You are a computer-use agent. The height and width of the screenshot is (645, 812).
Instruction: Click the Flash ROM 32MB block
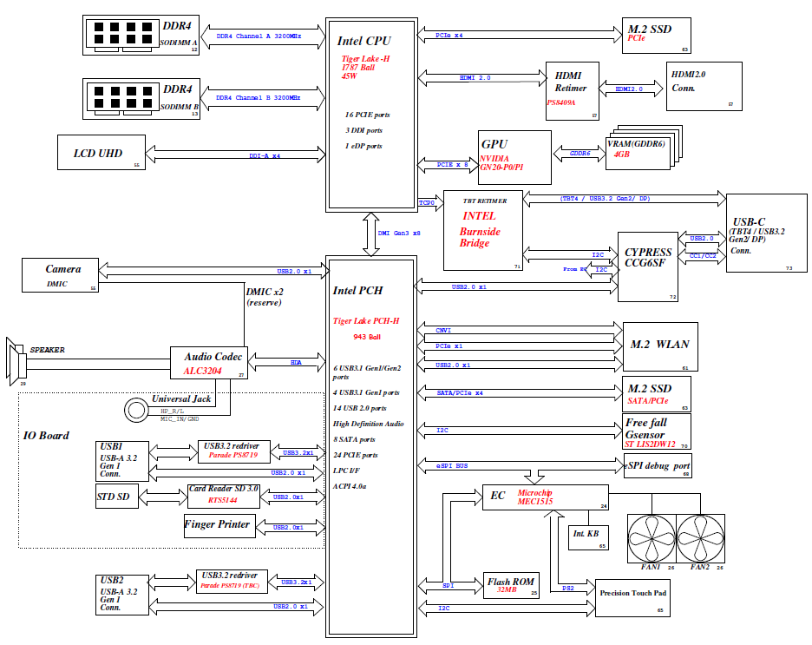[x=511, y=585]
